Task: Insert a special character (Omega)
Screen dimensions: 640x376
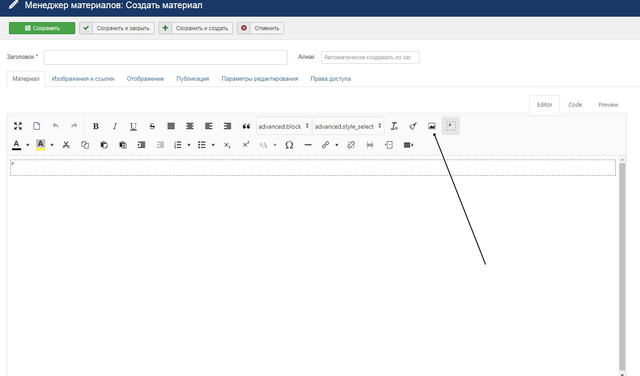Action: point(289,145)
